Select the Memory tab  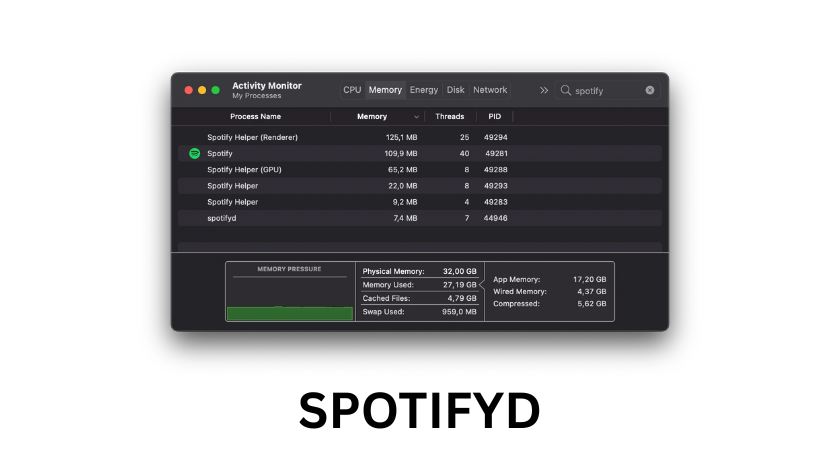point(385,90)
